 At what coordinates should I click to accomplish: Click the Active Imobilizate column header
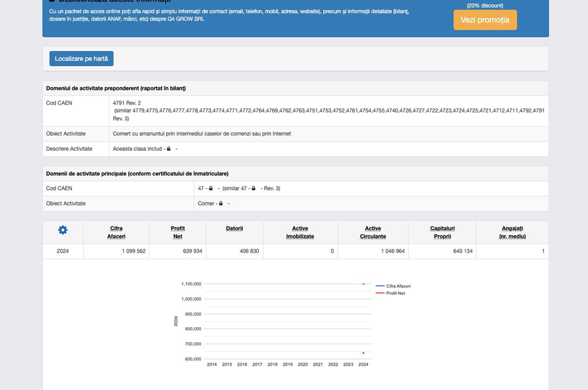[300, 233]
